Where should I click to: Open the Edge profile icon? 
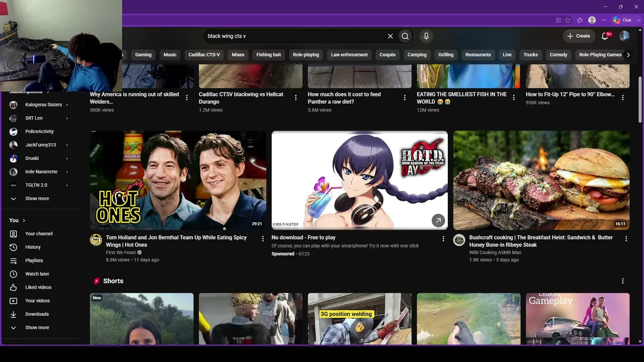(x=592, y=20)
